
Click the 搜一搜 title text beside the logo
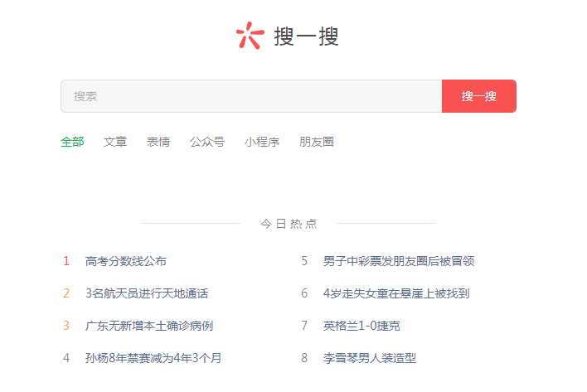tap(307, 36)
